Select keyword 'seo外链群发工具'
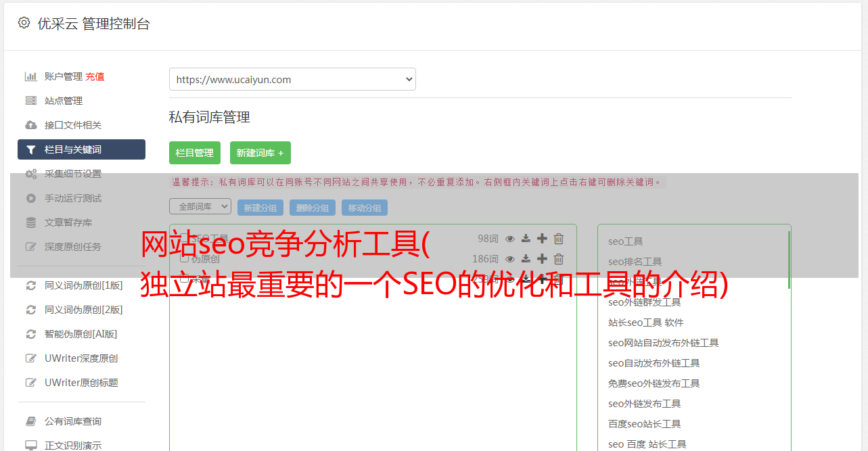 [645, 302]
